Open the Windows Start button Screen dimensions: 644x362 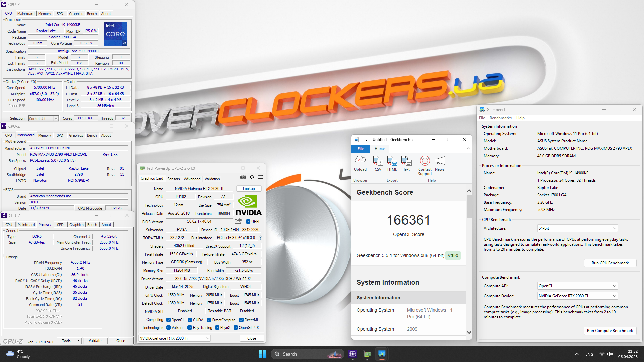(x=262, y=354)
